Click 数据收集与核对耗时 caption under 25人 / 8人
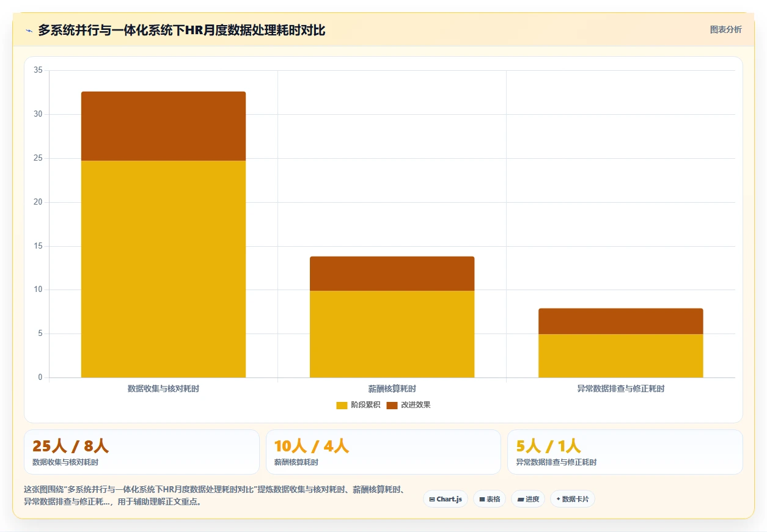The width and height of the screenshot is (767, 532). click(65, 462)
